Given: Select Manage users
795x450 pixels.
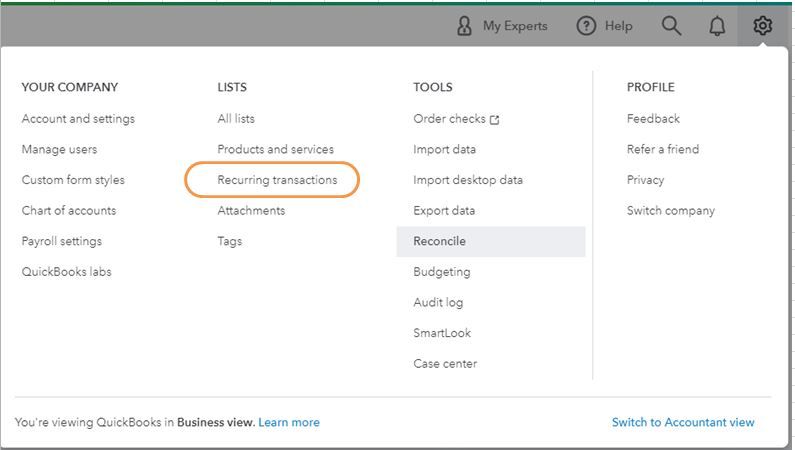Looking at the screenshot, I should coord(59,149).
